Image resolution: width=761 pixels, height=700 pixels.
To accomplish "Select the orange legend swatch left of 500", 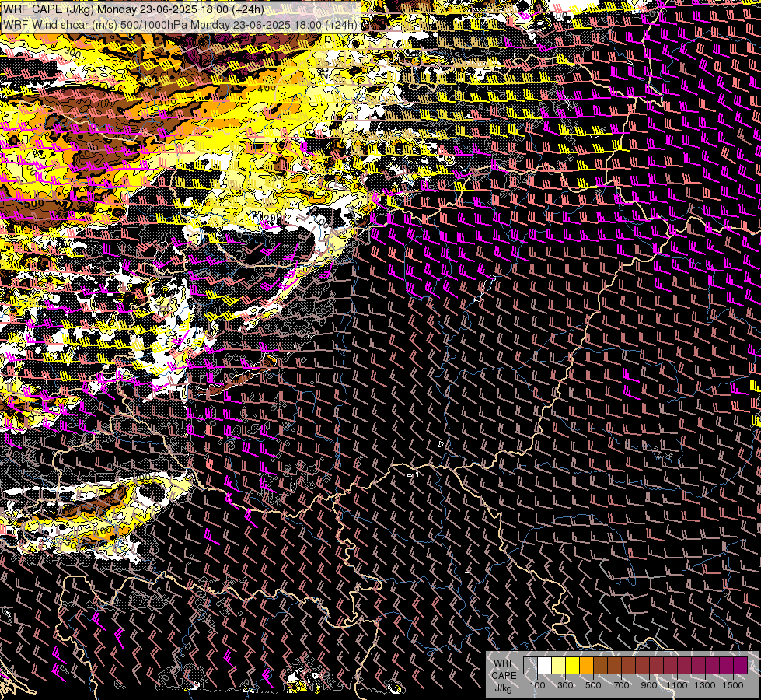I will pyautogui.click(x=587, y=666).
